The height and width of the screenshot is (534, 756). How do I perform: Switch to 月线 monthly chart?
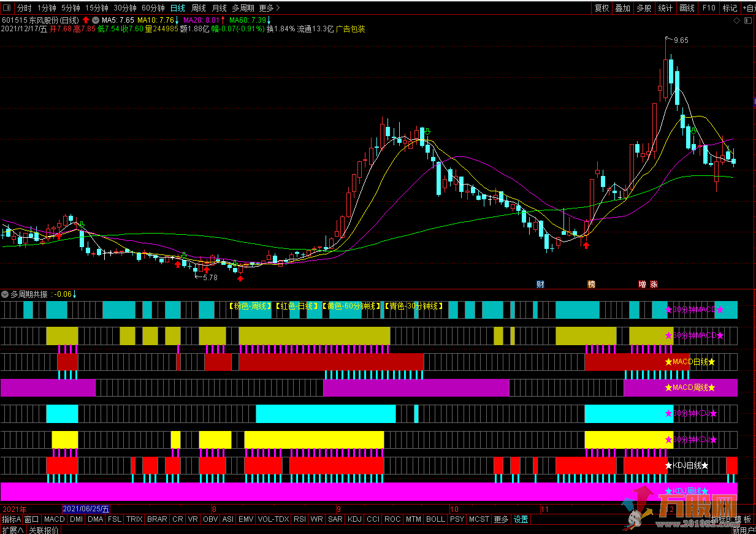pos(219,8)
